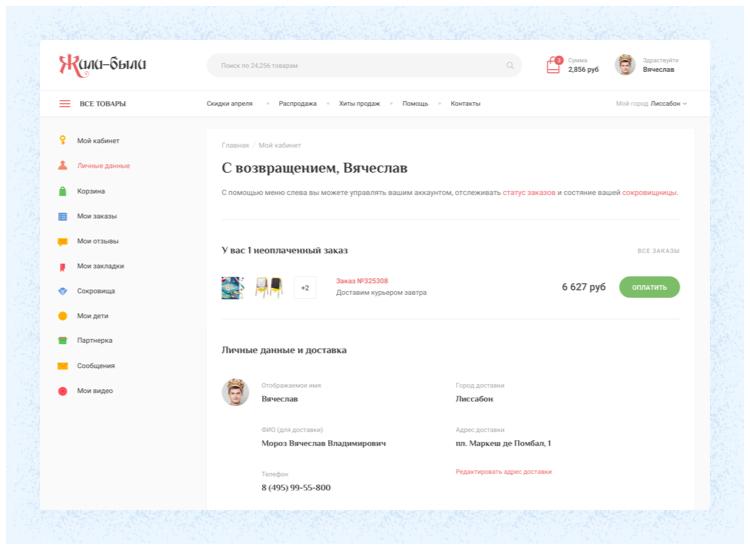Click the product search input field

[x=360, y=66]
